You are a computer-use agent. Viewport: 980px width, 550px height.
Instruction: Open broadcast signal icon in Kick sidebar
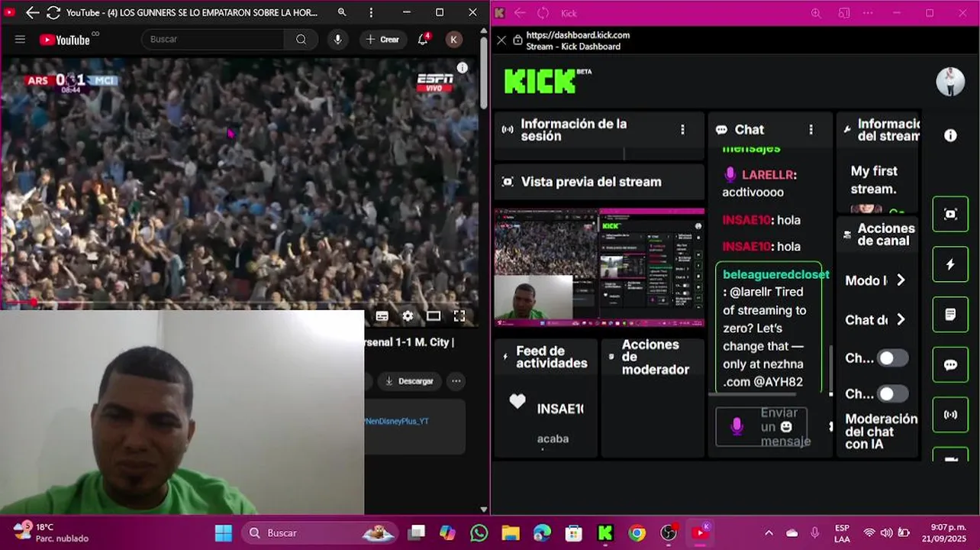pyautogui.click(x=950, y=415)
